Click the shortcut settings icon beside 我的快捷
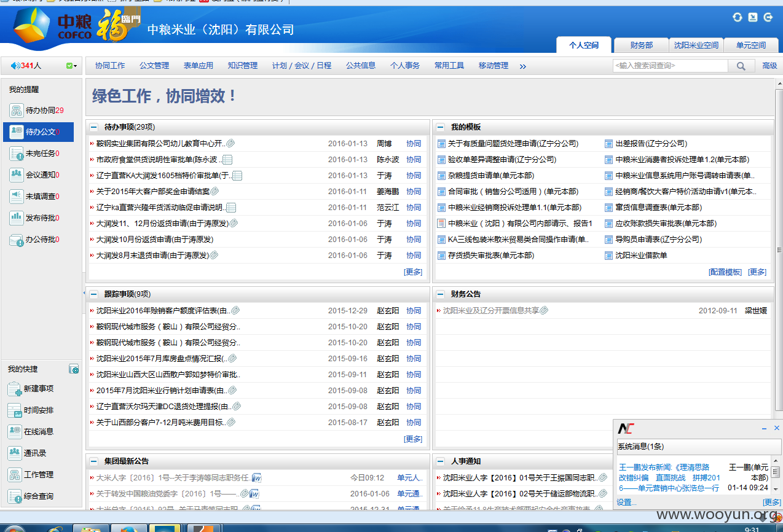 (x=74, y=369)
